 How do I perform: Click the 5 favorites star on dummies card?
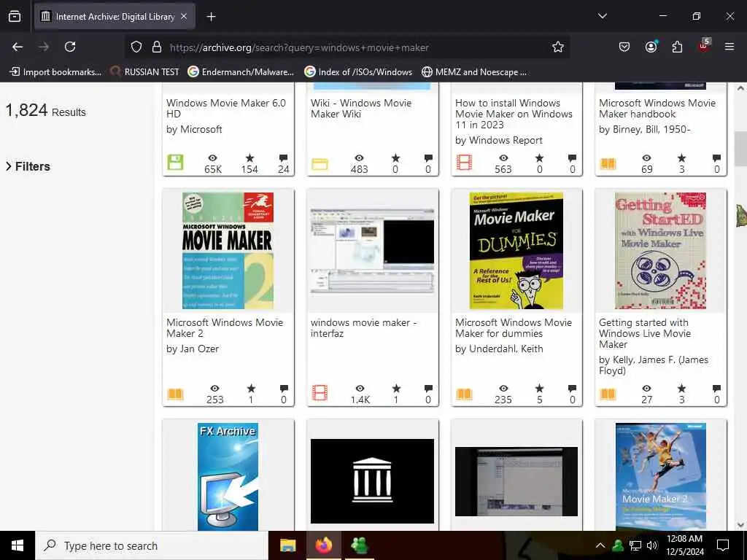click(539, 388)
